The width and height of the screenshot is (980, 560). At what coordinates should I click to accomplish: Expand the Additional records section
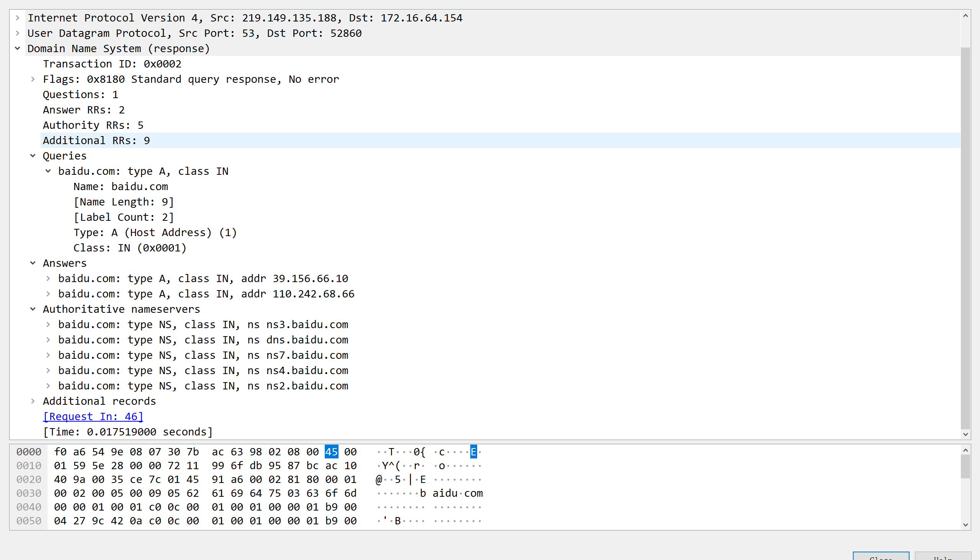click(33, 401)
